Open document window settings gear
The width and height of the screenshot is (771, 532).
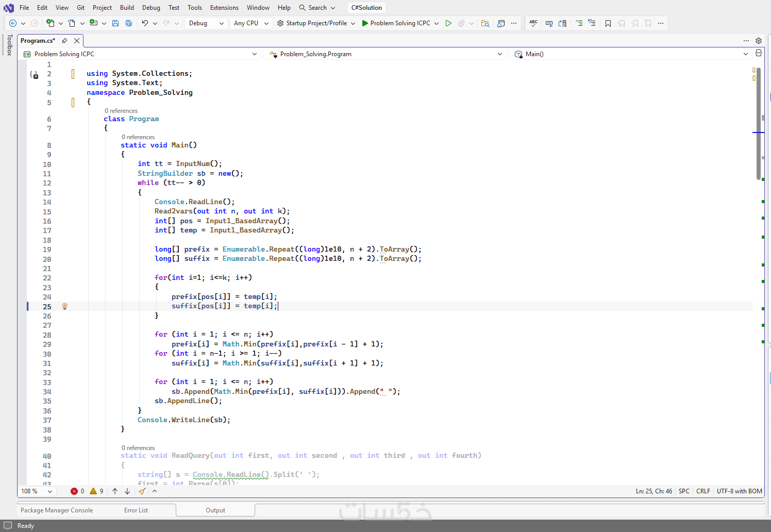point(759,41)
